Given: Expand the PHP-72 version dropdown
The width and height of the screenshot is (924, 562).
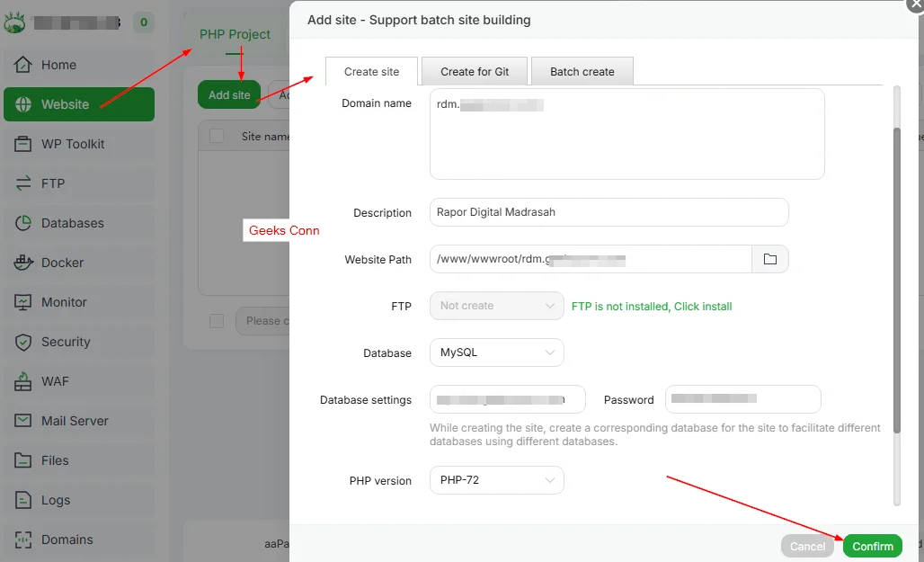Looking at the screenshot, I should pos(496,480).
